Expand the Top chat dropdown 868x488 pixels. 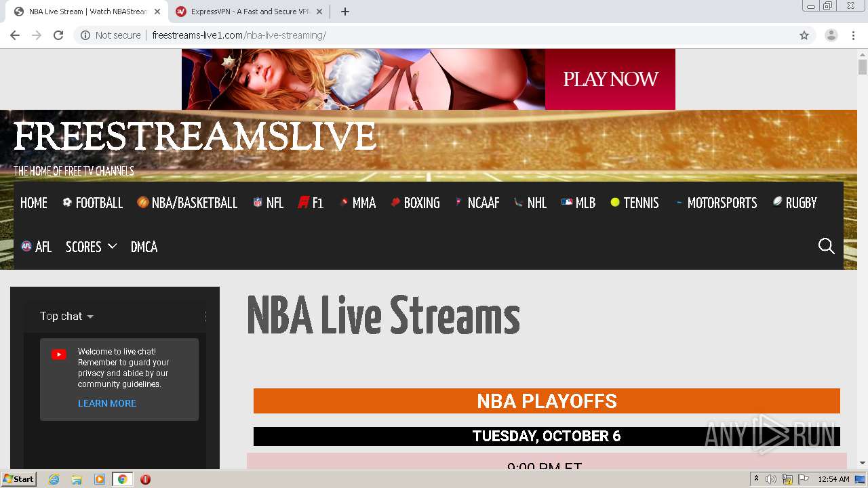[66, 317]
